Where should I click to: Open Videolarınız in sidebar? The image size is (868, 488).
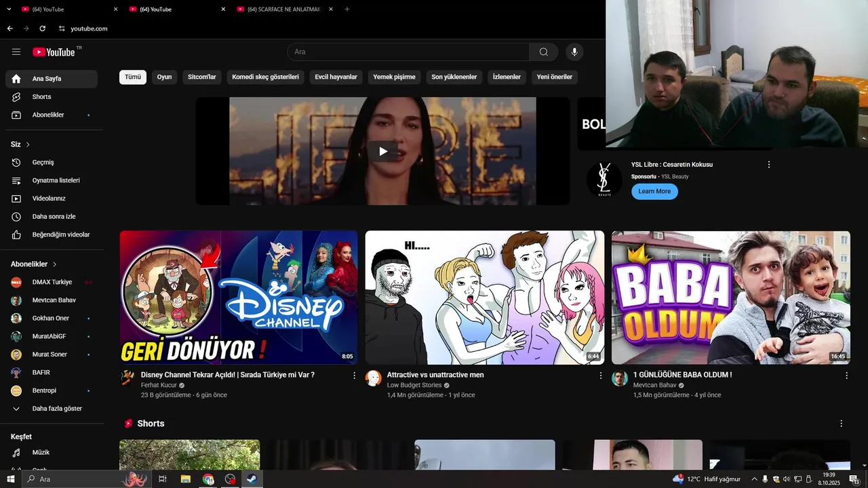(x=52, y=199)
